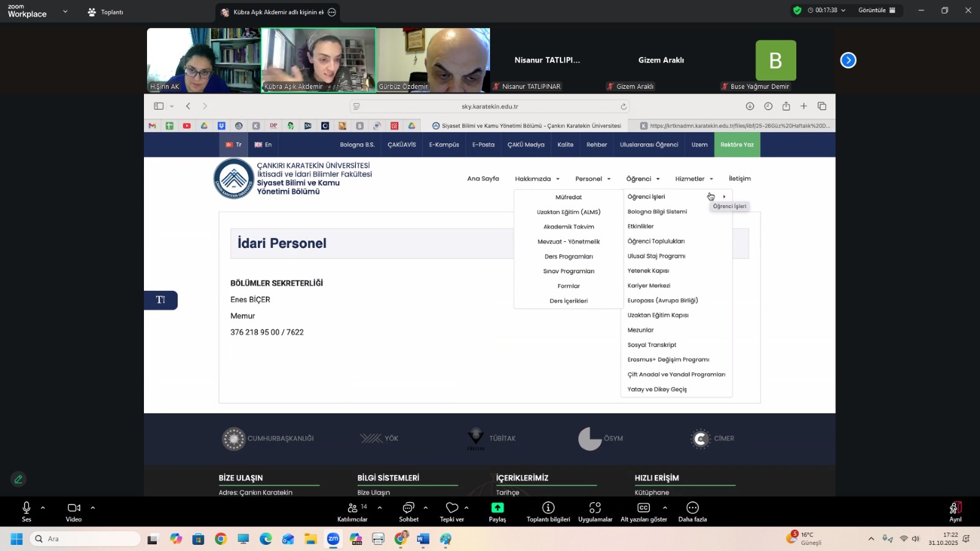
Task: Expand the video options arrow beside Video
Action: tap(92, 508)
